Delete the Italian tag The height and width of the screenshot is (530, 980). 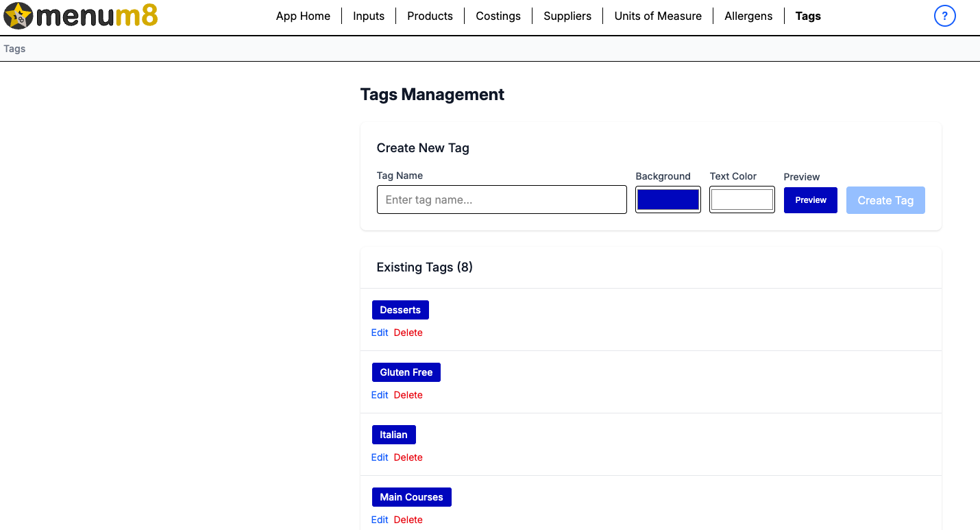(408, 457)
